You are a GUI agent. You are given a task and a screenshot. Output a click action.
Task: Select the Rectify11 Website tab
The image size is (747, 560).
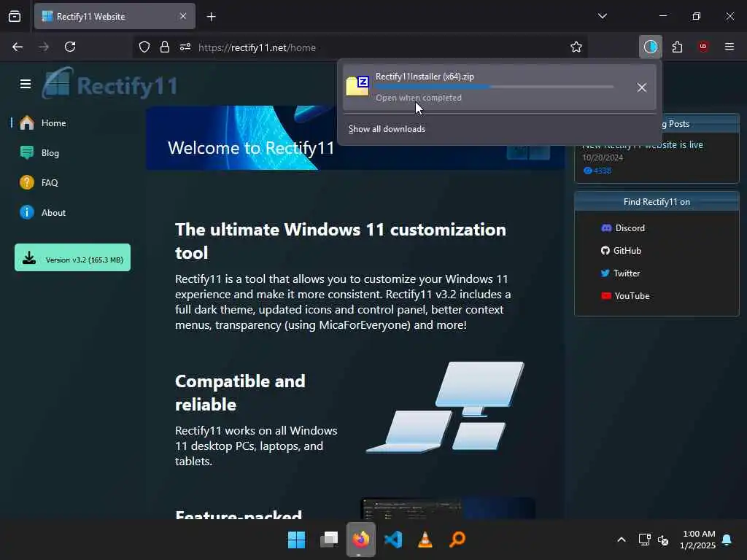115,16
